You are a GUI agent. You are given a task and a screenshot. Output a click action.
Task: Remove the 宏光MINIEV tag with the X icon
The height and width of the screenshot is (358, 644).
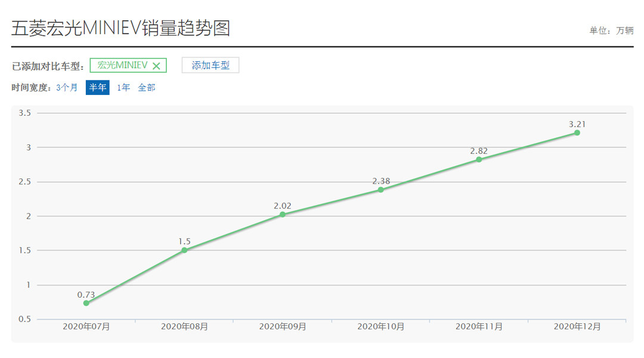[x=156, y=66]
